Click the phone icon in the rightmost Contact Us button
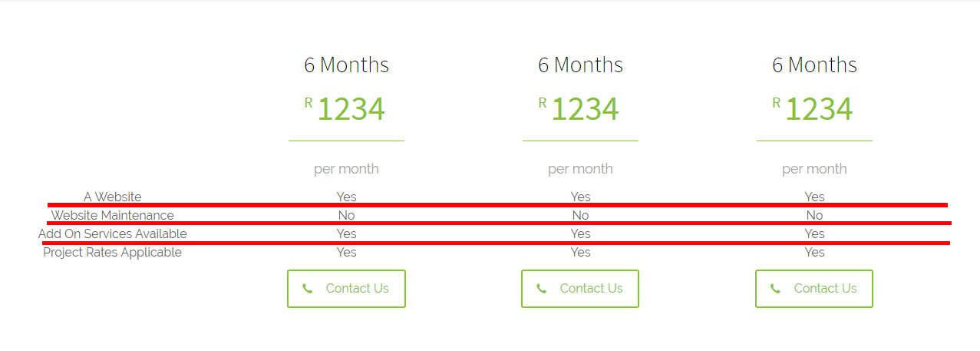Image resolution: width=980 pixels, height=351 pixels. click(x=776, y=289)
